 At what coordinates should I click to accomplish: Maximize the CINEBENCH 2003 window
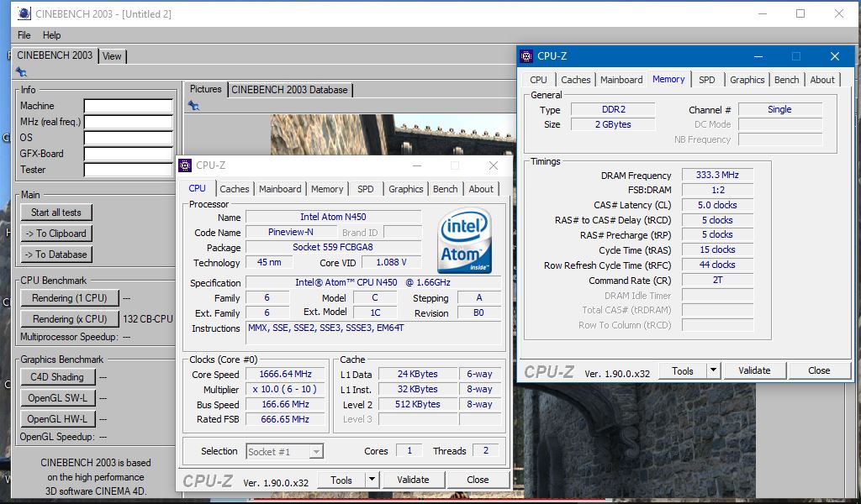tap(800, 13)
